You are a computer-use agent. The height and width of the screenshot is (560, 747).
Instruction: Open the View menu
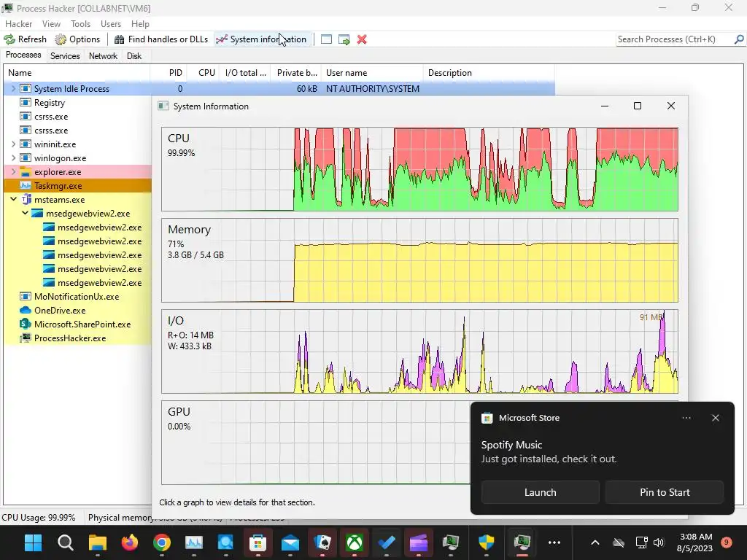[51, 24]
